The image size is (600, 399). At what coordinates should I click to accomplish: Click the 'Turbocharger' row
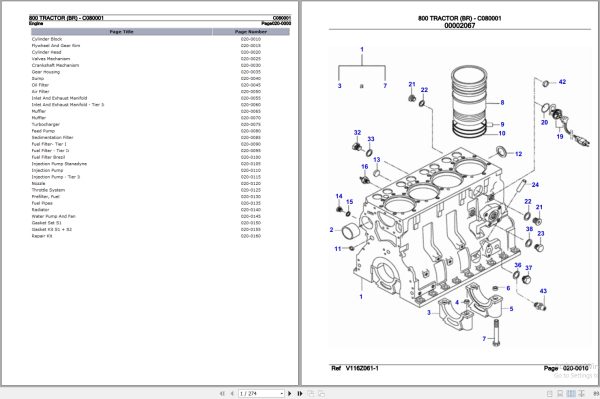pyautogui.click(x=160, y=124)
